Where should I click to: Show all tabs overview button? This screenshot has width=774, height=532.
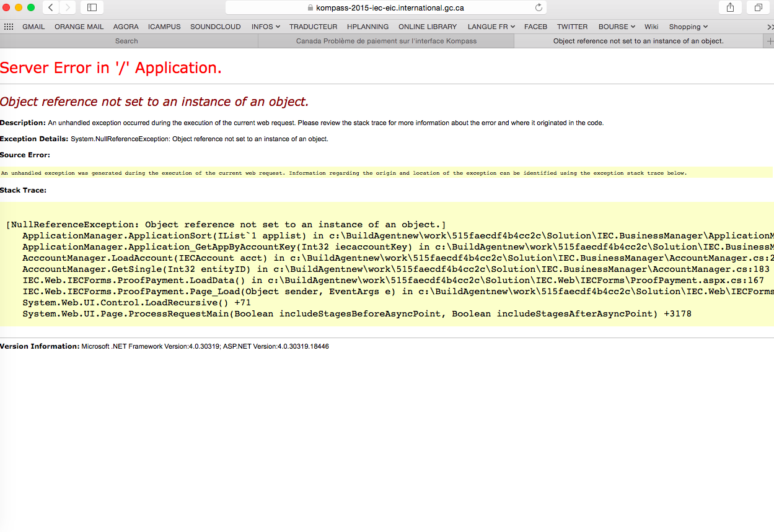point(758,7)
